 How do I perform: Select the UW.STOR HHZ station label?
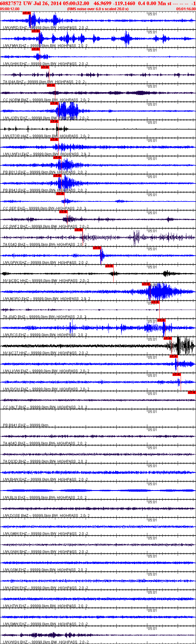(x=46, y=136)
